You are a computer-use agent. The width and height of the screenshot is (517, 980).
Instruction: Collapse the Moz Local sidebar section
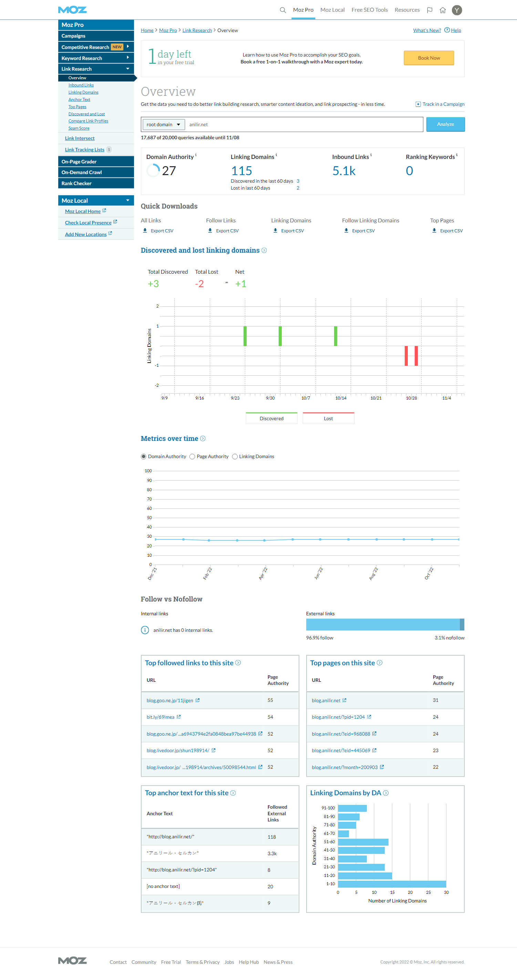point(128,201)
